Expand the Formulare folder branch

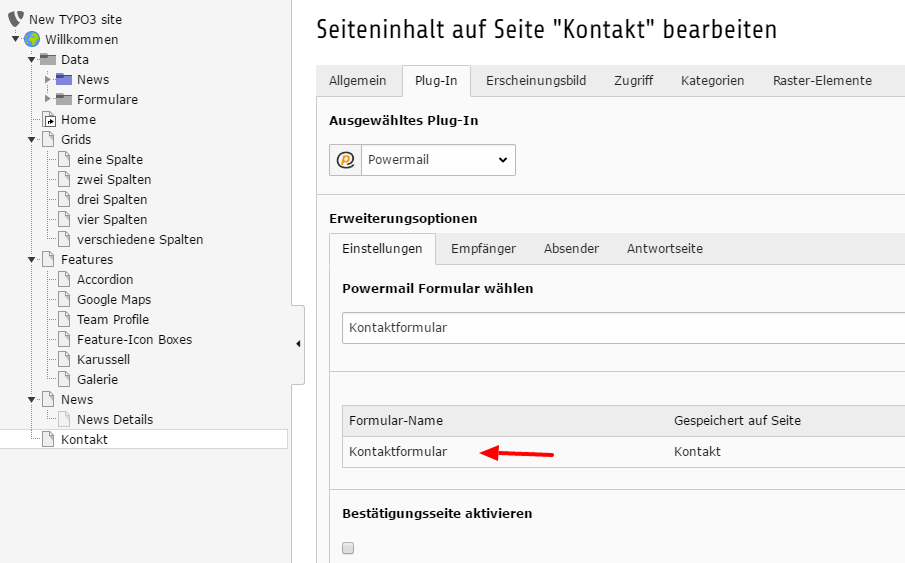(48, 99)
